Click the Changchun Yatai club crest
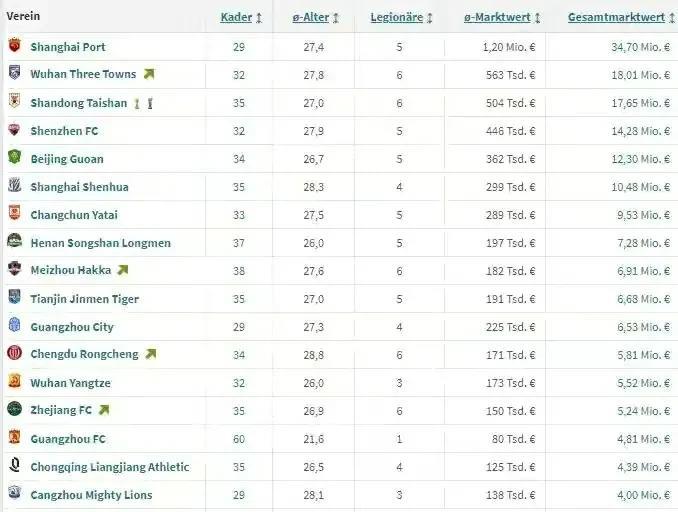 14,213
